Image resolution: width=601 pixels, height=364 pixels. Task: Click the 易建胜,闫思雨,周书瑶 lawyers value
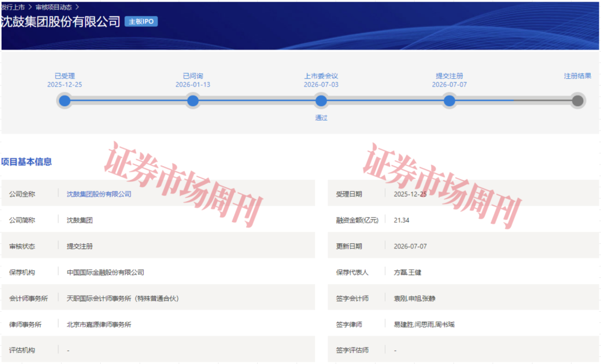tap(424, 324)
